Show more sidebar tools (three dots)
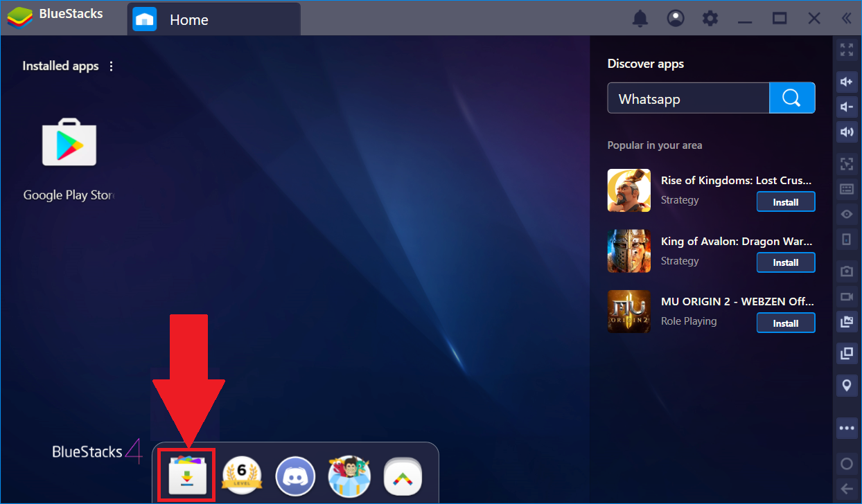Screen dimensions: 862x504 coord(847,428)
